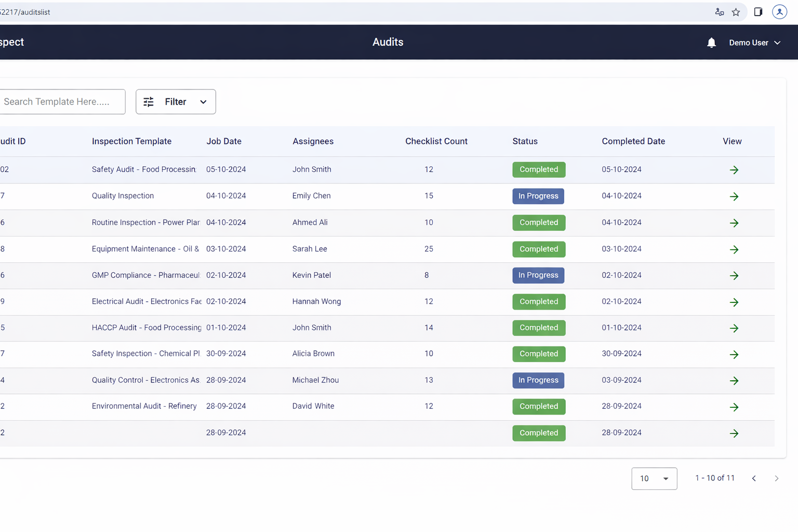
Task: Toggle the In Progress status on Quality Inspection
Action: (538, 196)
